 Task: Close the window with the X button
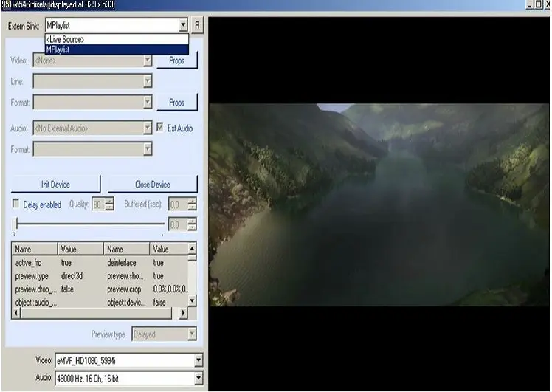tap(547, 4)
